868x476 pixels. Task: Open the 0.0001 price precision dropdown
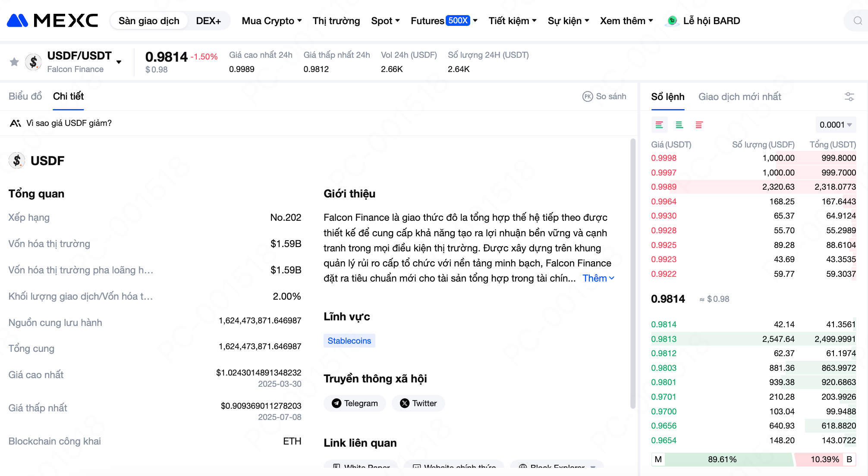click(835, 125)
